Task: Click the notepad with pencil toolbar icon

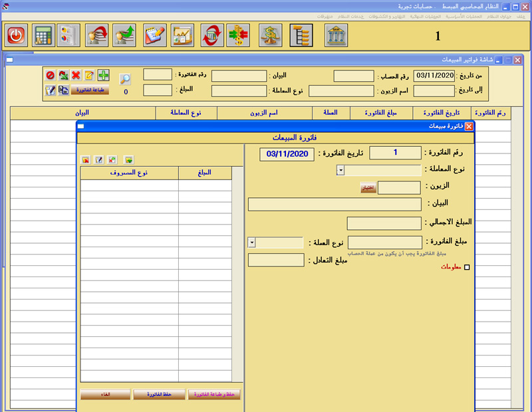Action: coord(154,35)
